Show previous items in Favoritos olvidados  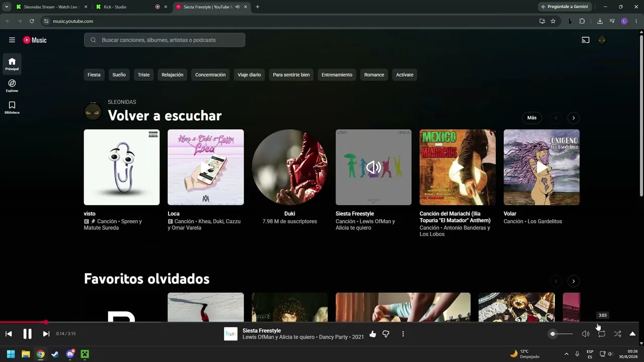(556, 281)
